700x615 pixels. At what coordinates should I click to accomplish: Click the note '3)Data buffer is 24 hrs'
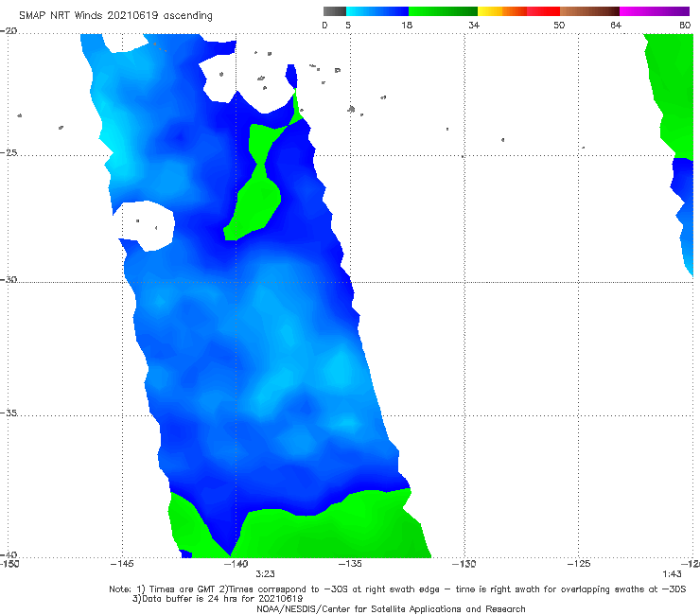pos(218,599)
